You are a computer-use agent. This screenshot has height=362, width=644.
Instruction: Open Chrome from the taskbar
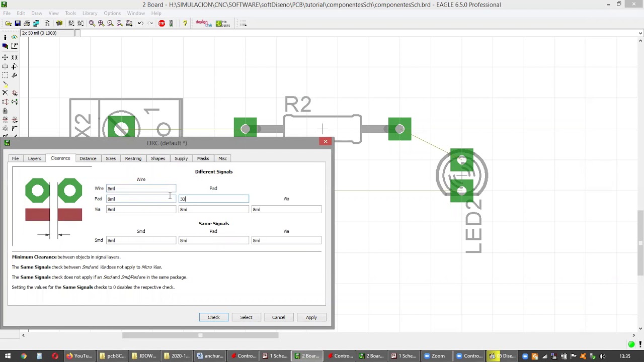click(x=23, y=356)
